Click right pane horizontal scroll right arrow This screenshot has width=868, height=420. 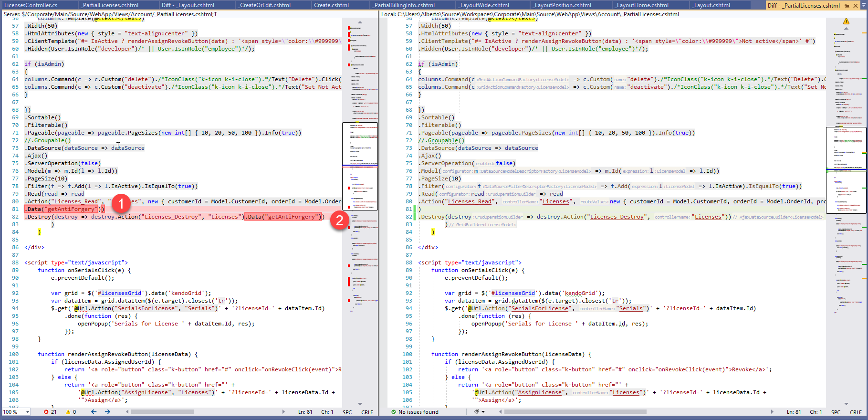772,412
